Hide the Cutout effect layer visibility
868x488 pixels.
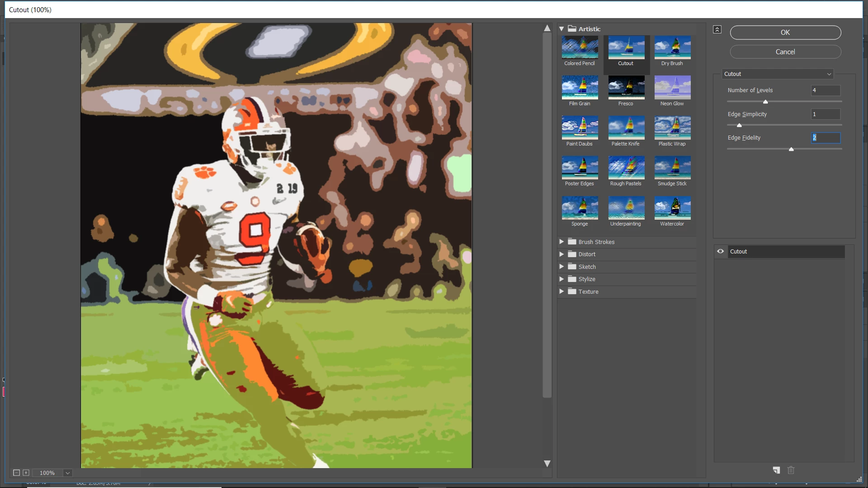click(721, 252)
